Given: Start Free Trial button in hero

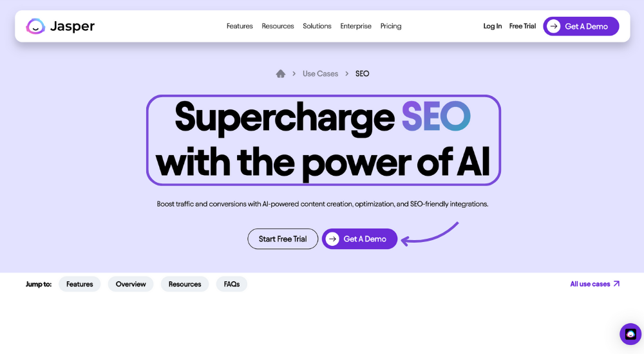Looking at the screenshot, I should click(x=283, y=239).
